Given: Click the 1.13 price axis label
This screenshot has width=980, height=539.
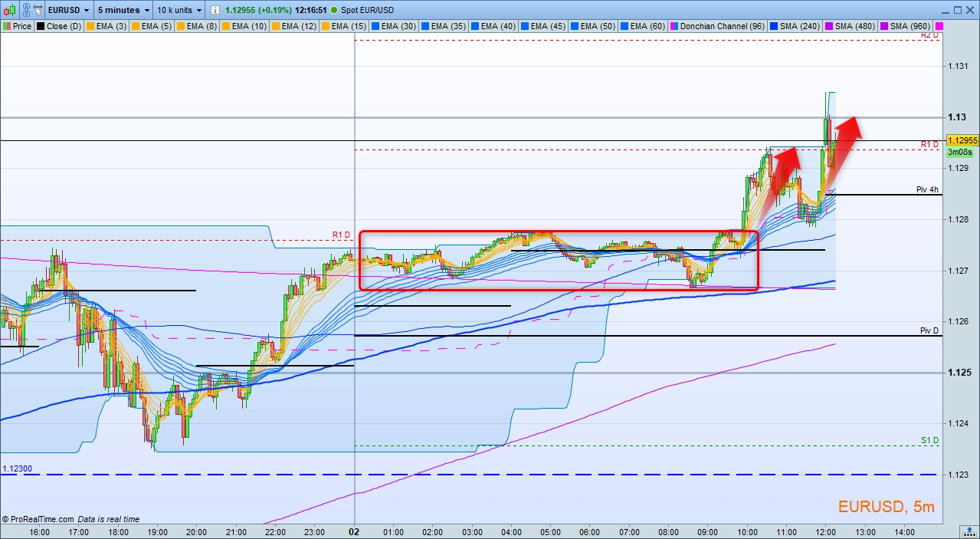Looking at the screenshot, I should pyautogui.click(x=957, y=117).
